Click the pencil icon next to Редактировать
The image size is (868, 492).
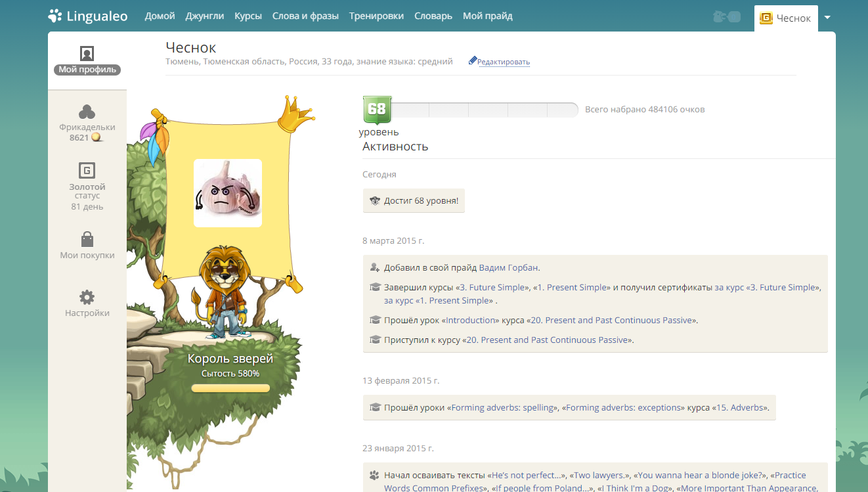tap(473, 60)
